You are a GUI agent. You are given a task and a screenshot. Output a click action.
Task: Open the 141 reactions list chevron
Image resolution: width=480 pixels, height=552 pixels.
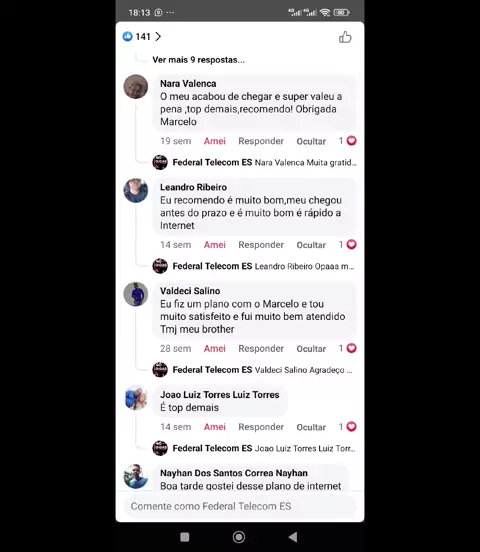[x=158, y=37]
